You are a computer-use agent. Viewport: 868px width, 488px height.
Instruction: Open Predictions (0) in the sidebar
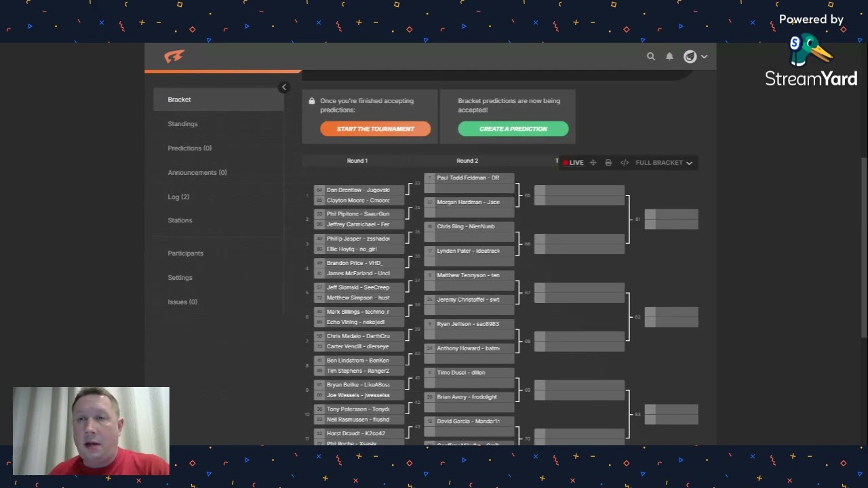pyautogui.click(x=190, y=148)
